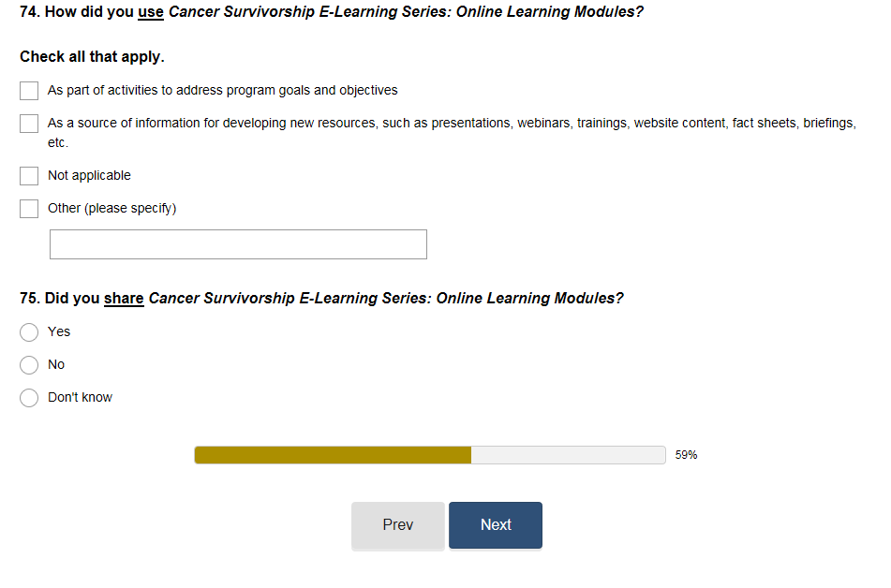Select the Don't know radio button
The height and width of the screenshot is (588, 891).
click(x=29, y=398)
